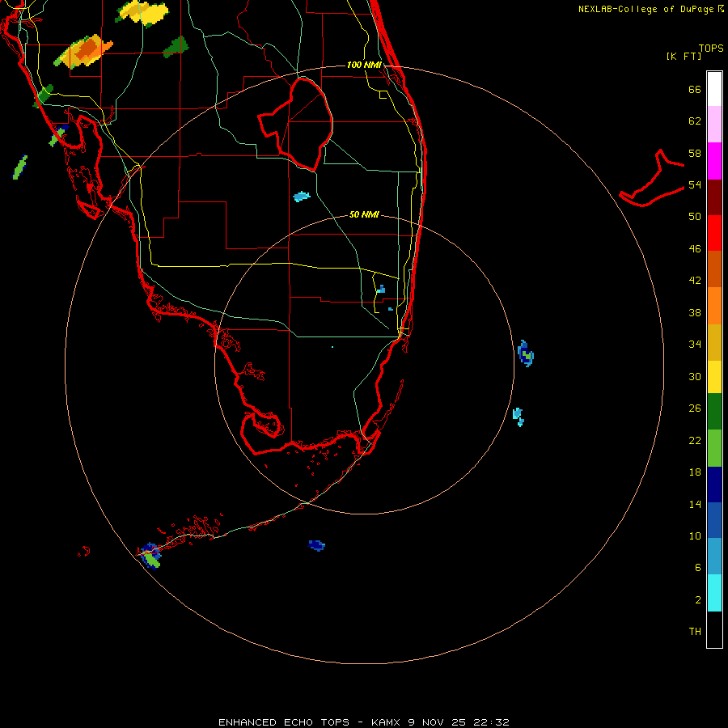
Task: Click the light green legend swatch near 22
Action: click(714, 448)
